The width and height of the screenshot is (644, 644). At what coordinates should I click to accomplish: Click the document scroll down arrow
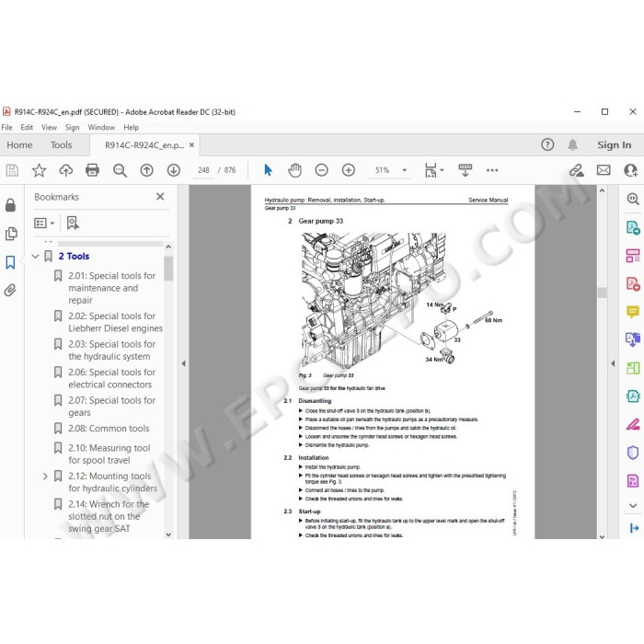(602, 536)
